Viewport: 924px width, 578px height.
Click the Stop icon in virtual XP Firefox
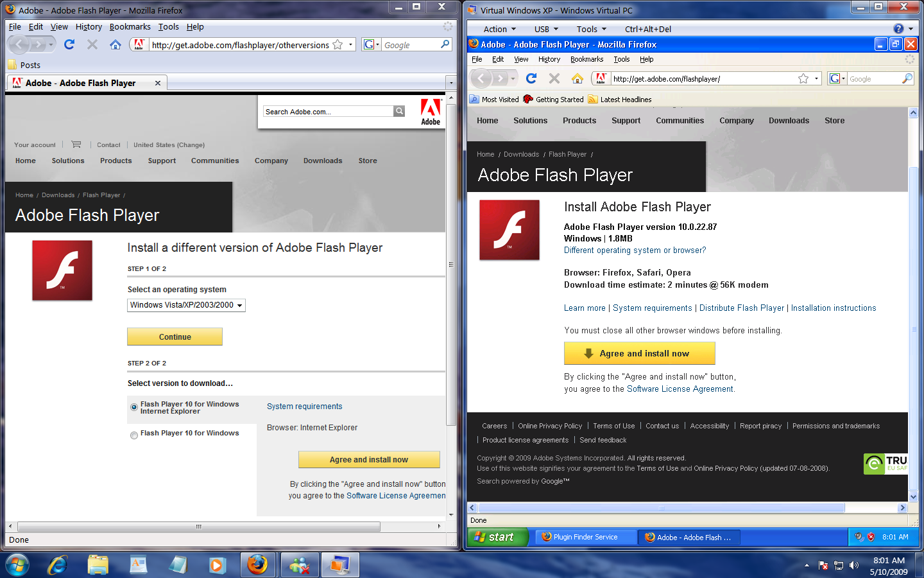pos(554,78)
